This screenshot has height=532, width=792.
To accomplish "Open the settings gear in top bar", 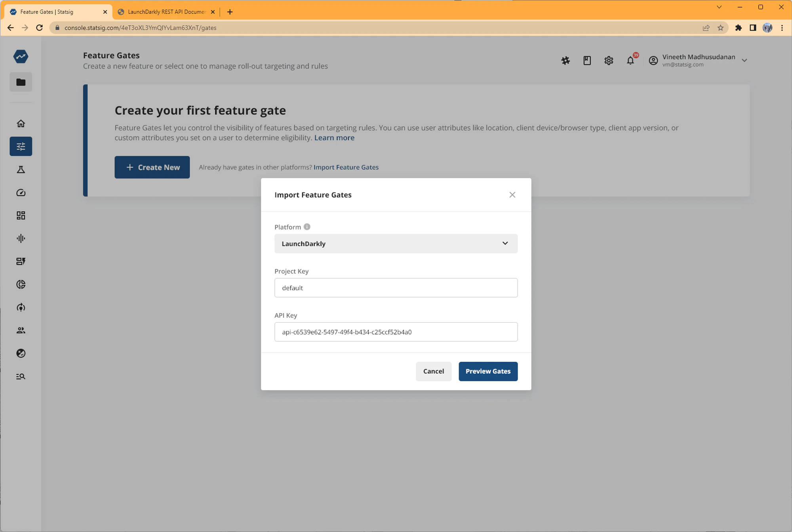I will coord(608,61).
